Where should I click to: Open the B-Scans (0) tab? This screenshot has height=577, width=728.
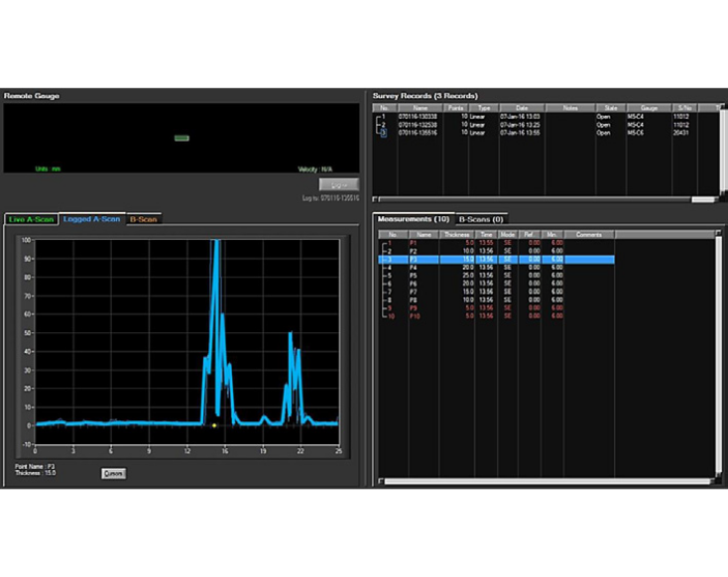480,218
